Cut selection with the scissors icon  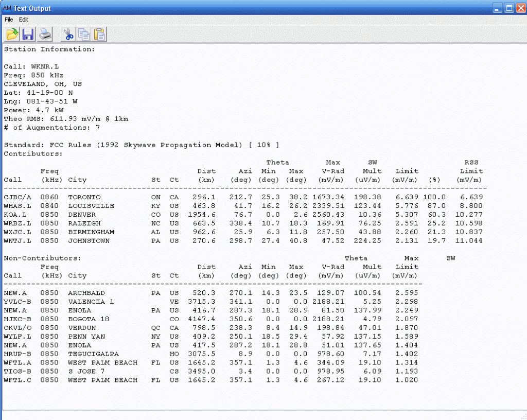(x=67, y=34)
